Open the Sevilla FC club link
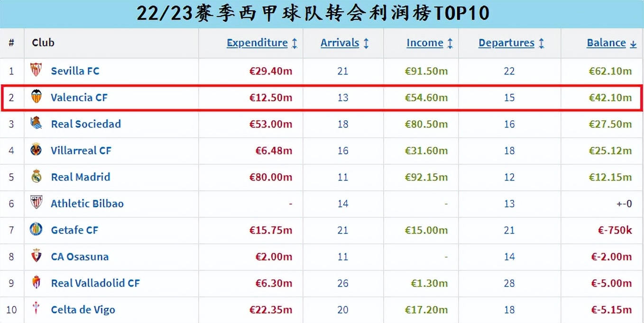 point(75,71)
